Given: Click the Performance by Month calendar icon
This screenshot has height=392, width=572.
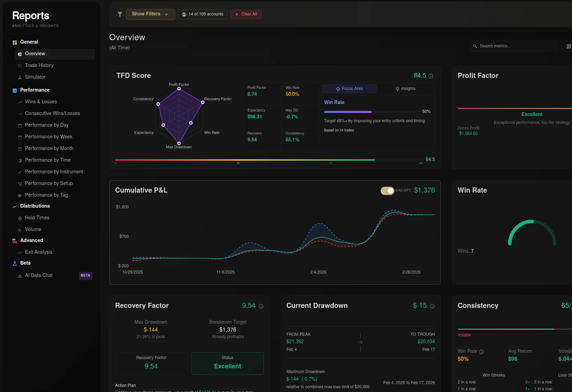Looking at the screenshot, I should pyautogui.click(x=20, y=149).
